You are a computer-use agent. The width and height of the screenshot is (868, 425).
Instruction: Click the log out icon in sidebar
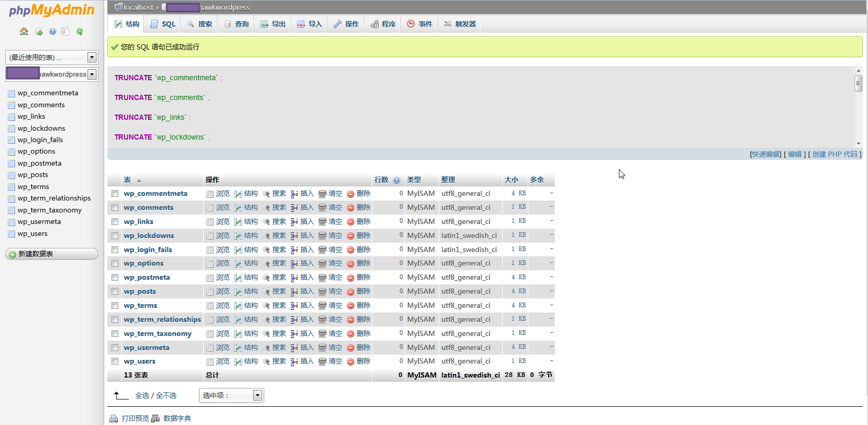tap(39, 32)
